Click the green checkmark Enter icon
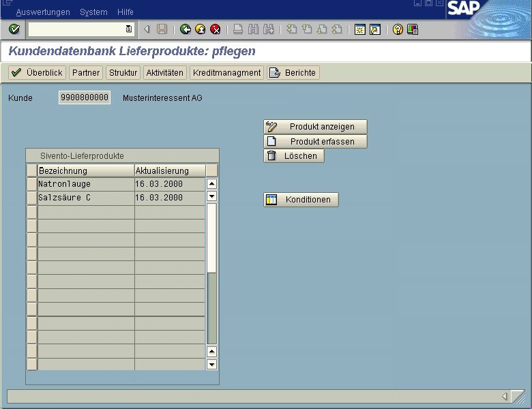Screen dimensions: 532x409 click(14, 29)
